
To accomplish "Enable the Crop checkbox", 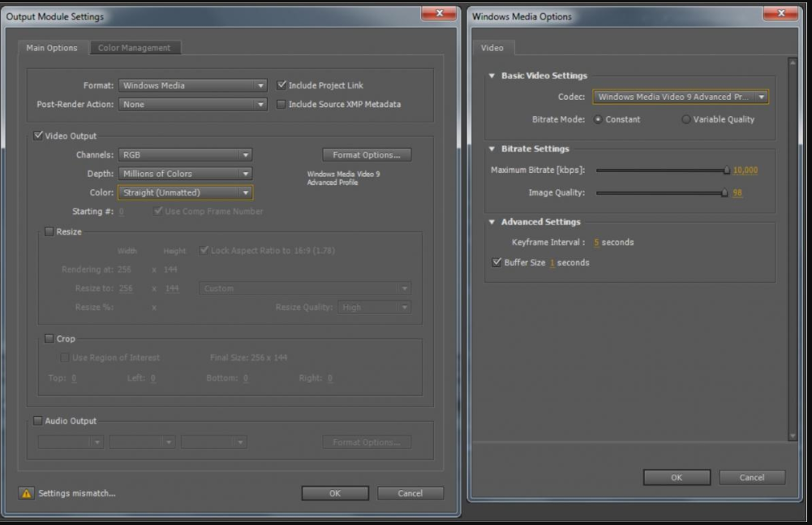I will click(x=49, y=338).
